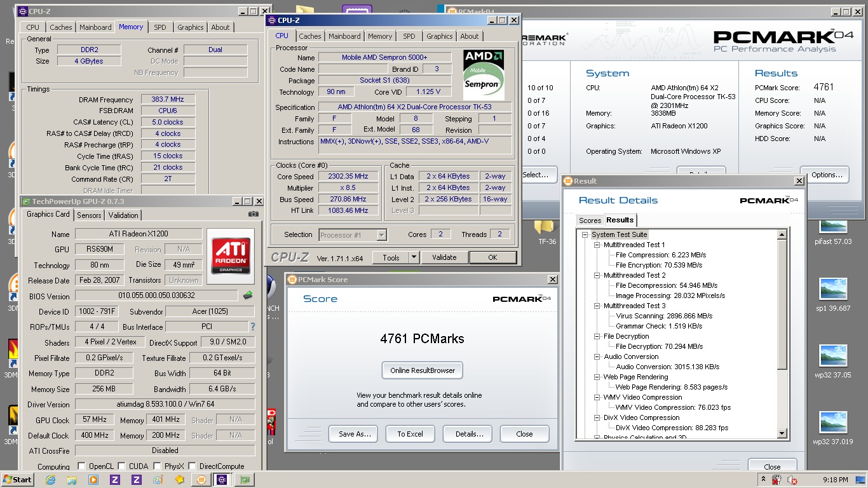Screen dimensions: 868x488
Task: Open Internet Explorer from the taskbar
Action: pyautogui.click(x=50, y=480)
